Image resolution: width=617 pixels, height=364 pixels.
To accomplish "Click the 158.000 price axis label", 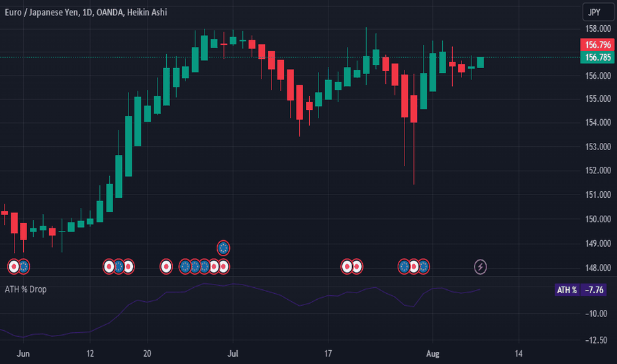I will coord(598,28).
